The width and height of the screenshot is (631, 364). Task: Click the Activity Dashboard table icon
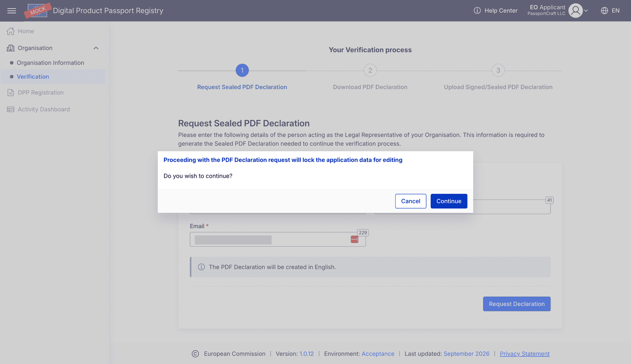pyautogui.click(x=11, y=109)
